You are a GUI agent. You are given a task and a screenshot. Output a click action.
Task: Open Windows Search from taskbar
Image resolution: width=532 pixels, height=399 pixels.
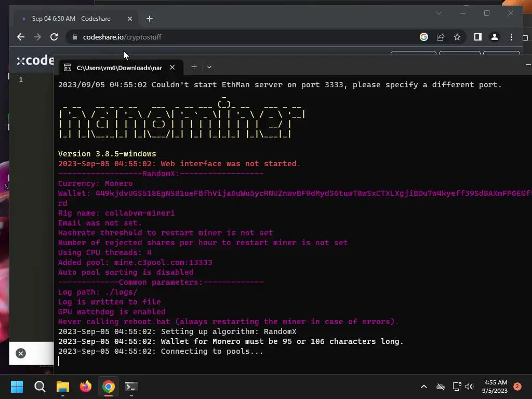[39, 387]
